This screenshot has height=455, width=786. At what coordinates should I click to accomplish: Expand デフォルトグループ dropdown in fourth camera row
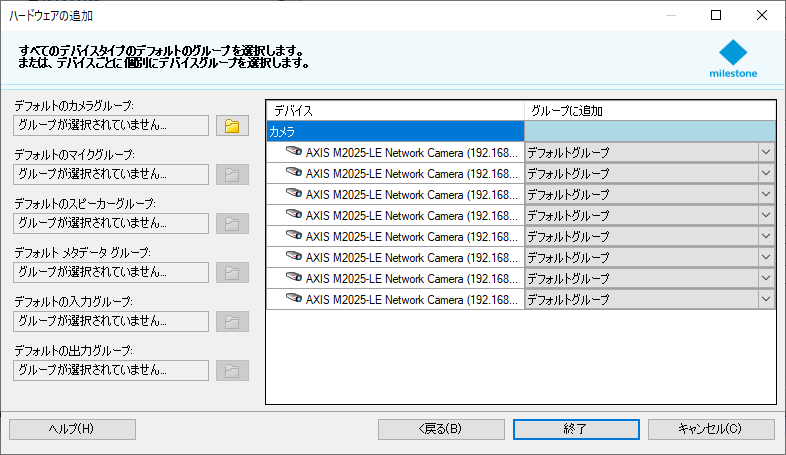point(765,215)
